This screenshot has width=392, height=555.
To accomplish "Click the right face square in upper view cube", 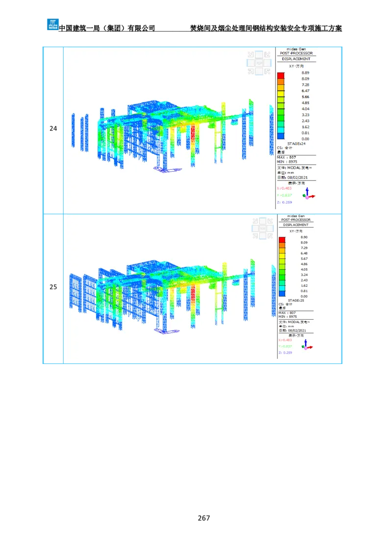I will (x=268, y=63).
